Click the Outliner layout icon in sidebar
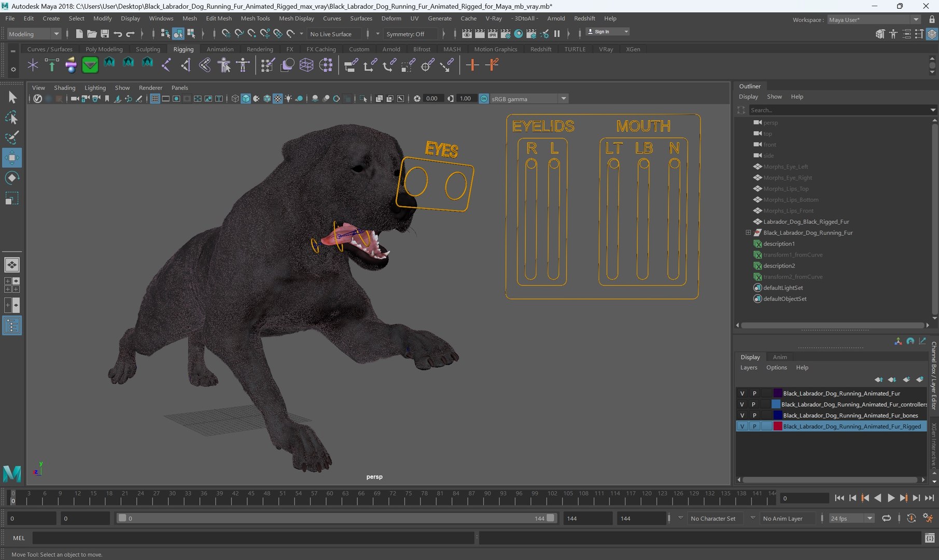Viewport: 939px width, 560px height. point(12,326)
